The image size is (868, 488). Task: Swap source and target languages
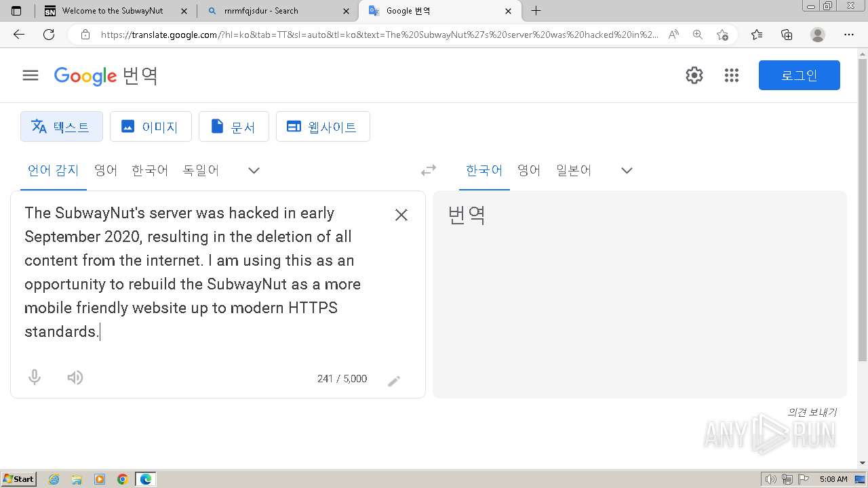[429, 170]
